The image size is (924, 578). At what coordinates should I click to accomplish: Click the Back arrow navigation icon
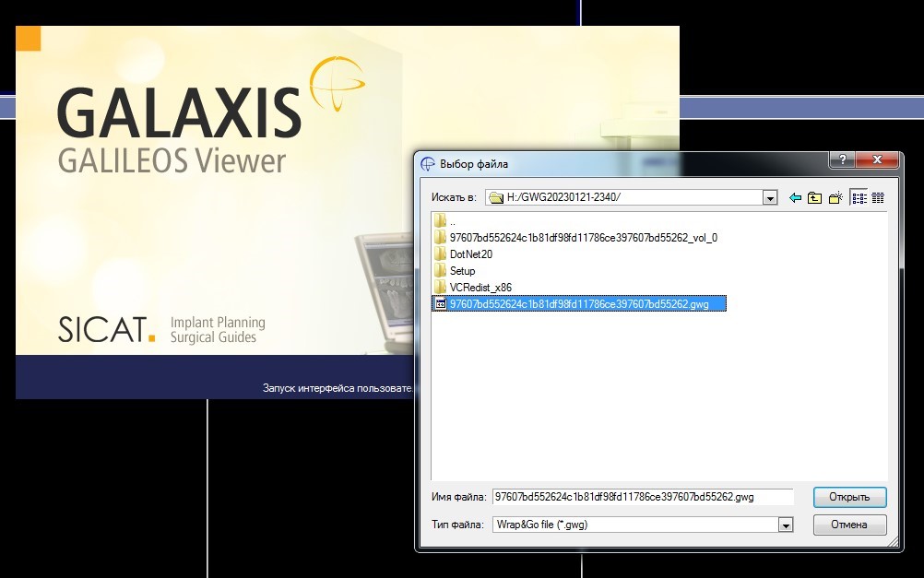point(796,198)
